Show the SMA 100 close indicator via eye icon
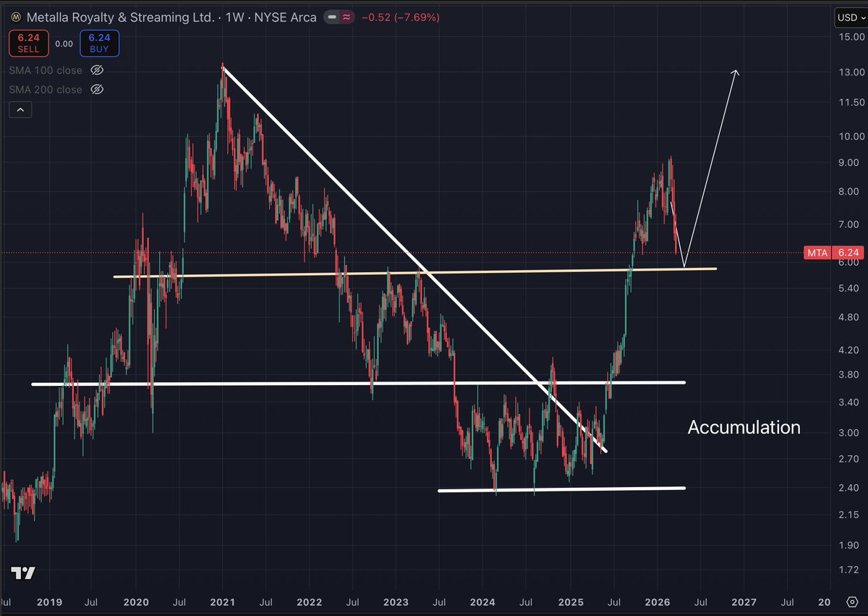The width and height of the screenshot is (868, 616). (97, 70)
